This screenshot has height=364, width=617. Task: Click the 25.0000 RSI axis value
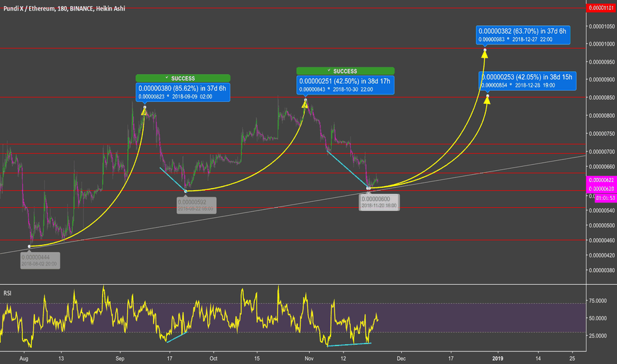597,336
